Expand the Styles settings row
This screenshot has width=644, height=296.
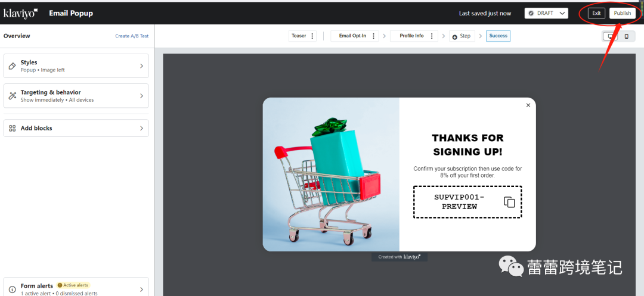click(x=76, y=66)
